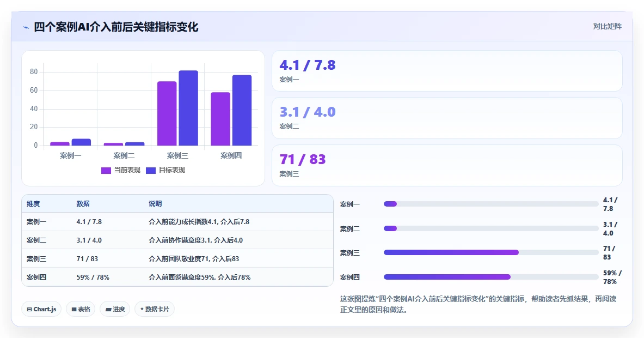Screen dimensions: 644x338
Task: Click 案例四 blue 目标表现 bar
Action: click(x=242, y=110)
